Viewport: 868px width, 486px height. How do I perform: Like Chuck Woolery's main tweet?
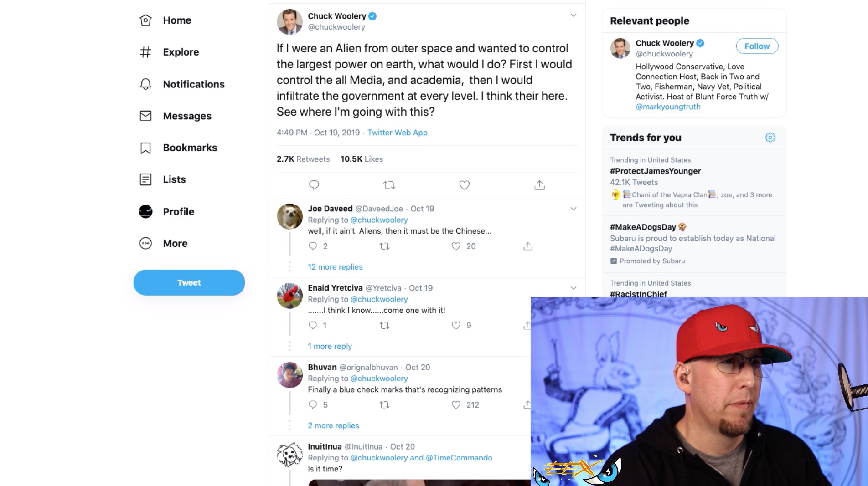[x=464, y=185]
